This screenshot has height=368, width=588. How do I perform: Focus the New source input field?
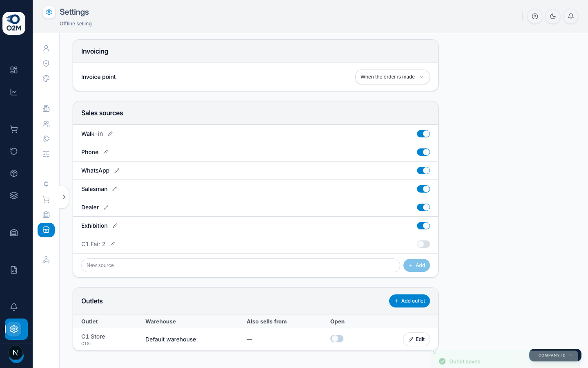pos(241,265)
